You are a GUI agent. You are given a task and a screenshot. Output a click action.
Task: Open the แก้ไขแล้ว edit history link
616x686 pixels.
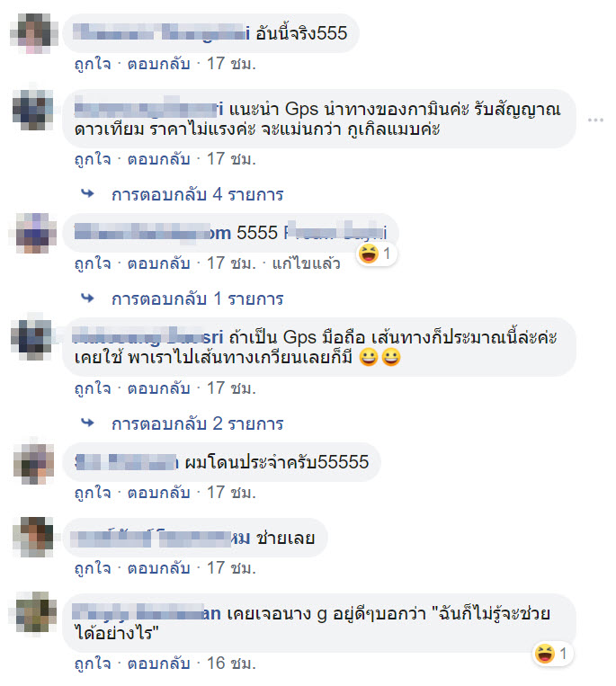(x=307, y=263)
